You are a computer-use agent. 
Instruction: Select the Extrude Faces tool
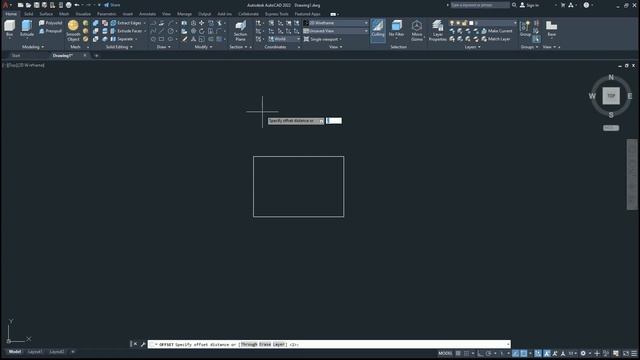[127, 31]
